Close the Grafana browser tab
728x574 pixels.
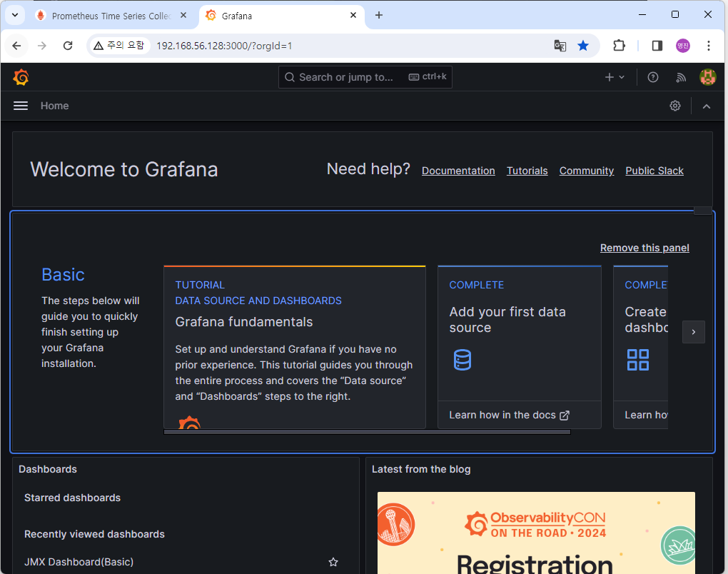[x=353, y=15]
